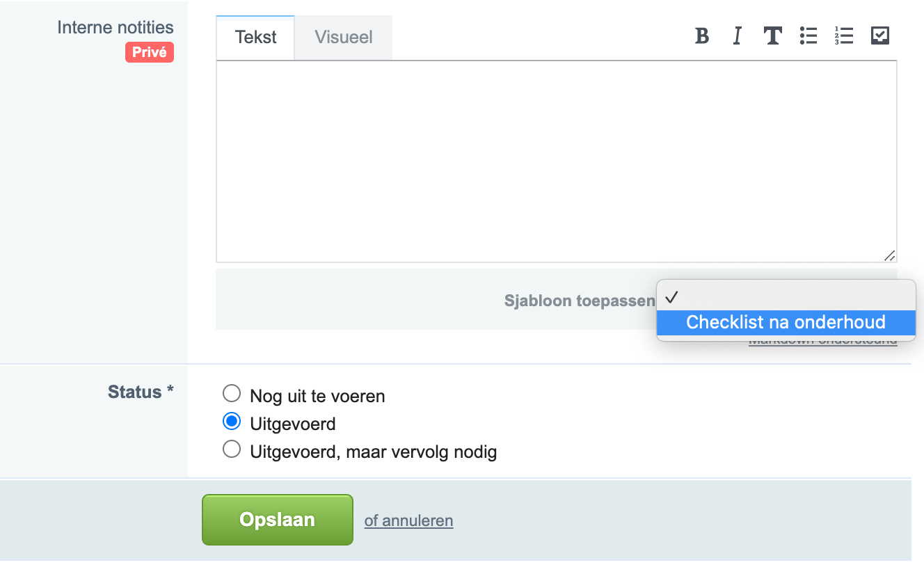Insert a bulleted list in the notes

[x=808, y=36]
